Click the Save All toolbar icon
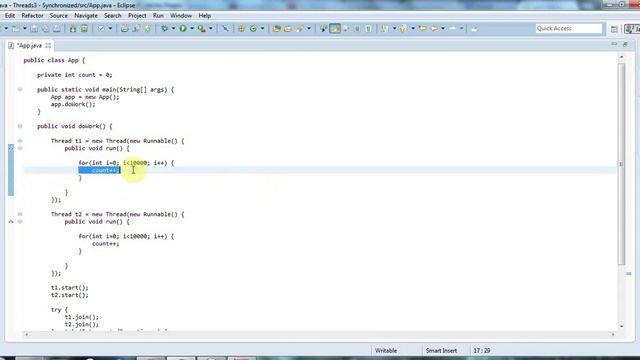This screenshot has height=360, width=640. click(45, 29)
